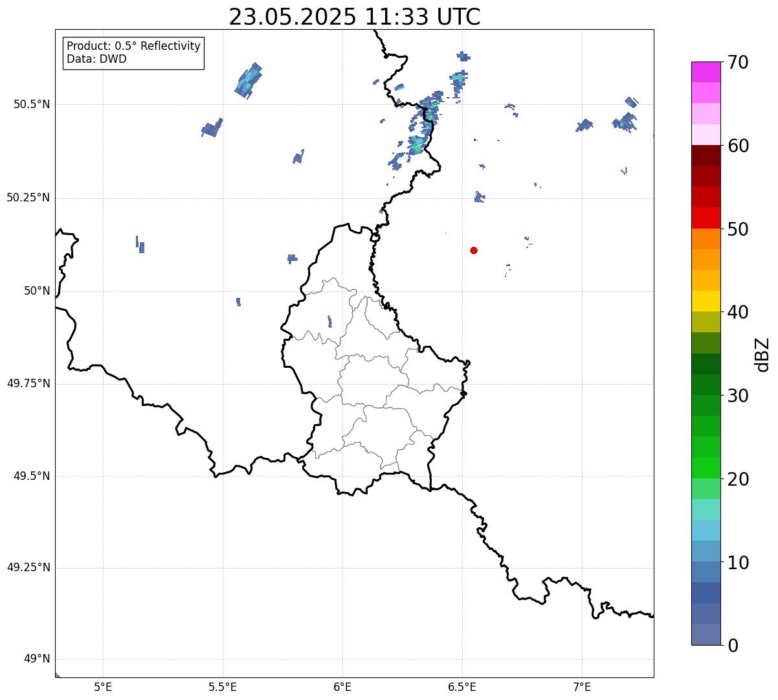
Task: Pick the orange colorbar segment below 50
Action: pos(706,239)
